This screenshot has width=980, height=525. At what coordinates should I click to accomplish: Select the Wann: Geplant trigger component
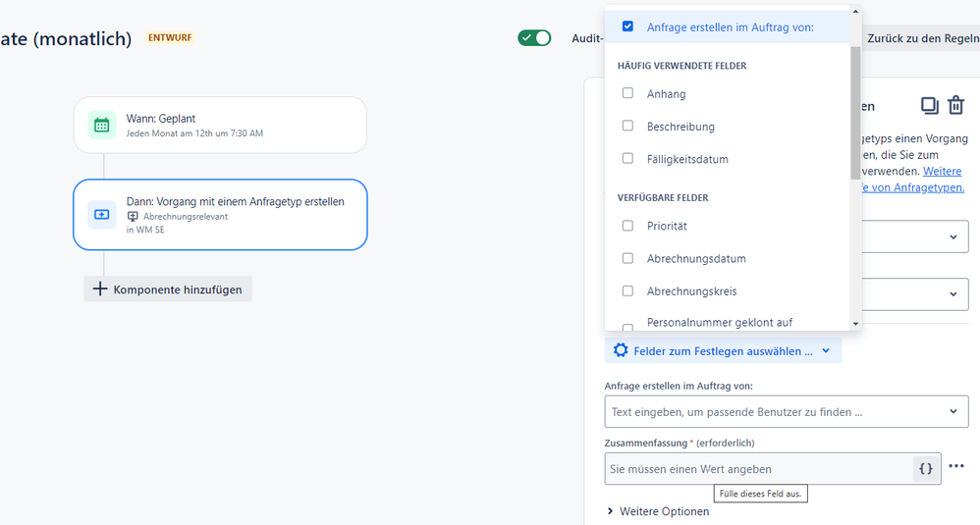(x=220, y=125)
